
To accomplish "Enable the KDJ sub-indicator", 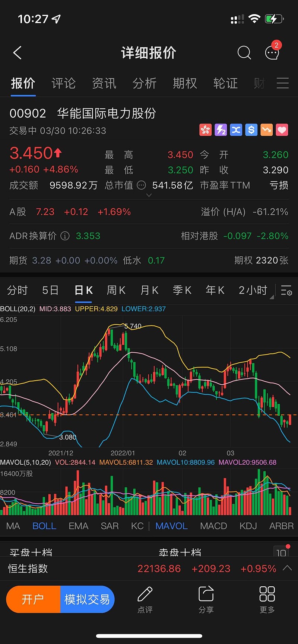I will pyautogui.click(x=248, y=526).
